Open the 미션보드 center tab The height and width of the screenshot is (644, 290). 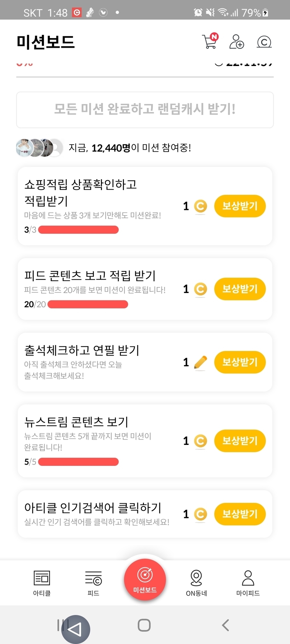click(145, 580)
